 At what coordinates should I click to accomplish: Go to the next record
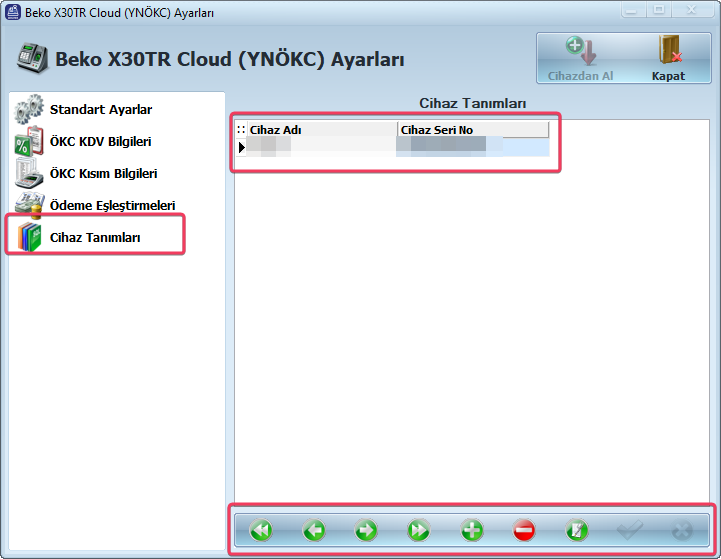pyautogui.click(x=366, y=530)
